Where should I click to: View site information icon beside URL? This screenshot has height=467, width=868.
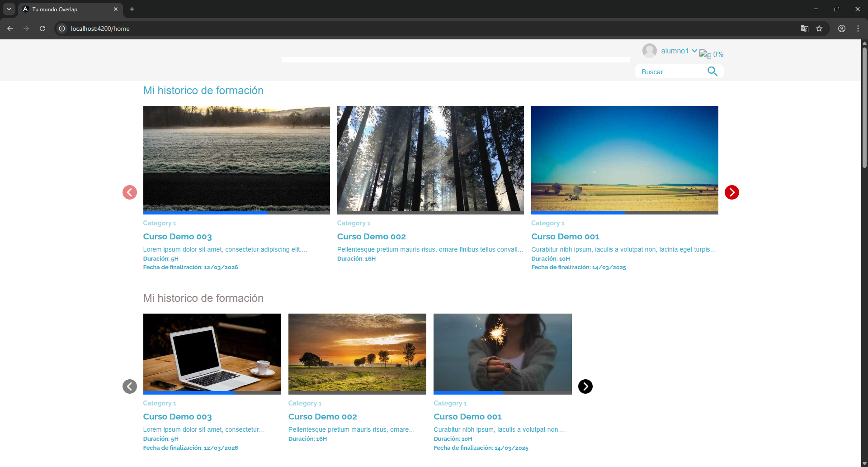click(x=62, y=29)
